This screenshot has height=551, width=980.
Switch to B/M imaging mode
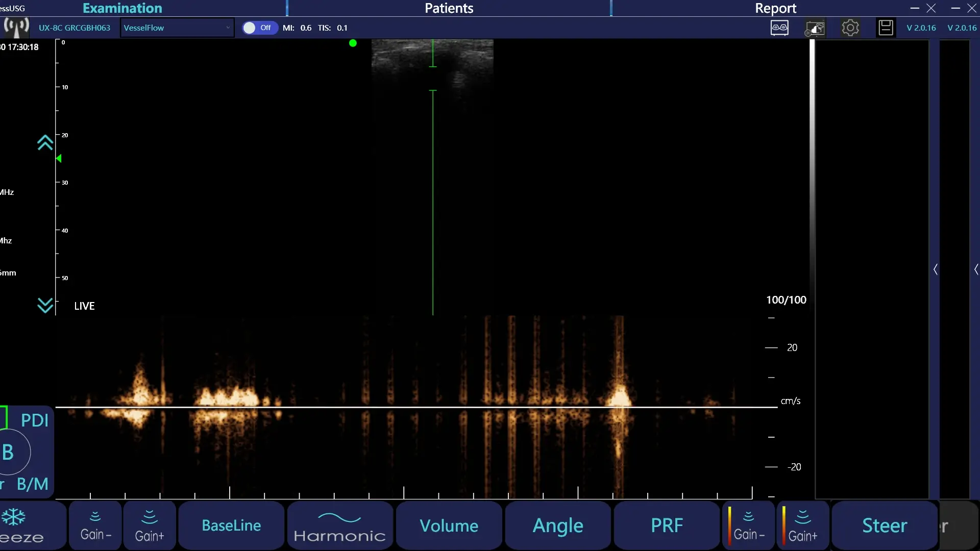coord(32,484)
